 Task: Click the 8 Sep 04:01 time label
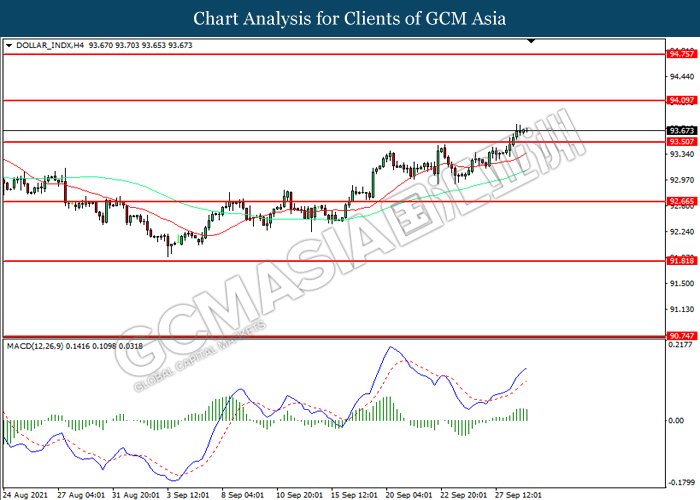point(243,495)
